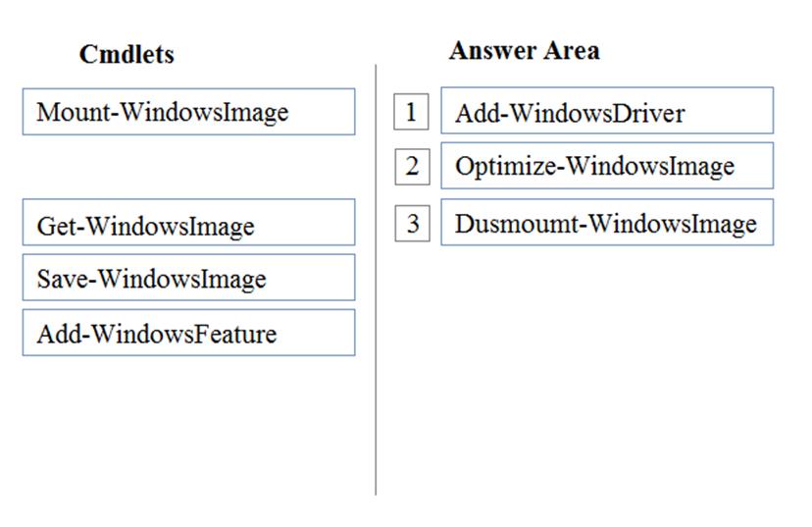Click Optimize-WindowsImage in the Answer Area
This screenshot has width=812, height=527.
pos(607,166)
